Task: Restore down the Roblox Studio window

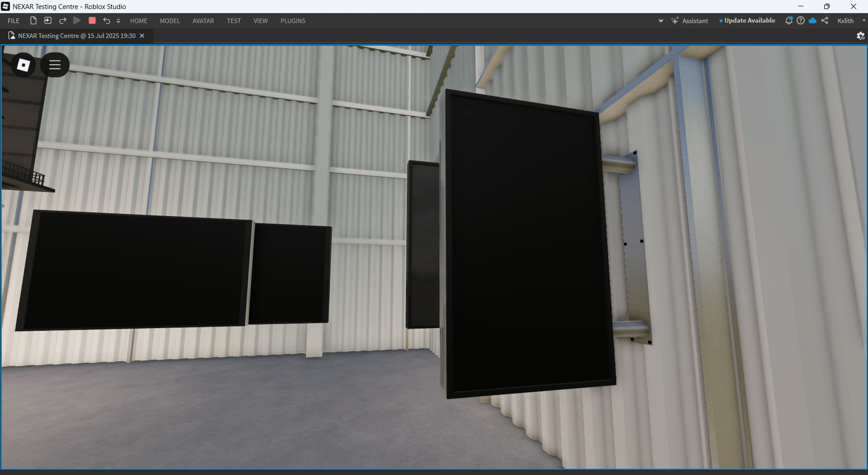Action: (827, 6)
